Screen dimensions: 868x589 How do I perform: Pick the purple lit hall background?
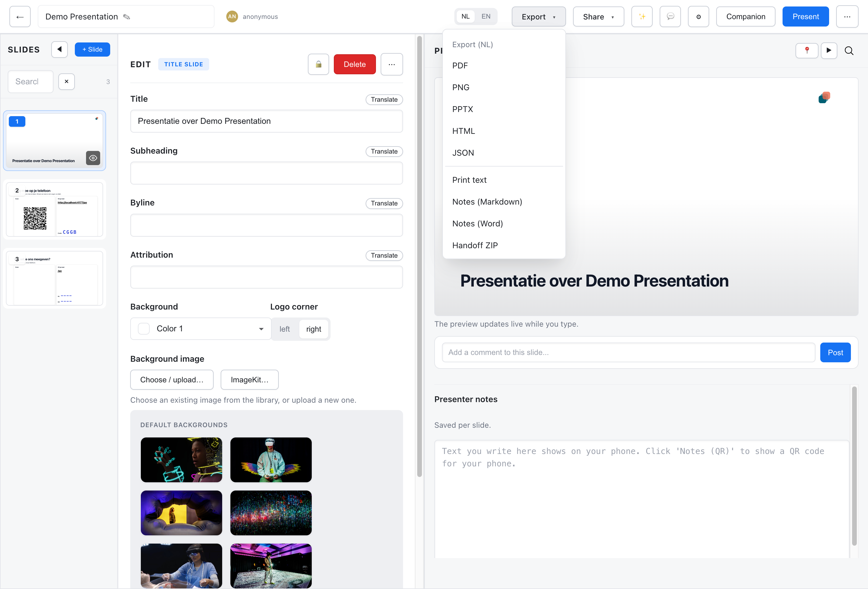[271, 566]
